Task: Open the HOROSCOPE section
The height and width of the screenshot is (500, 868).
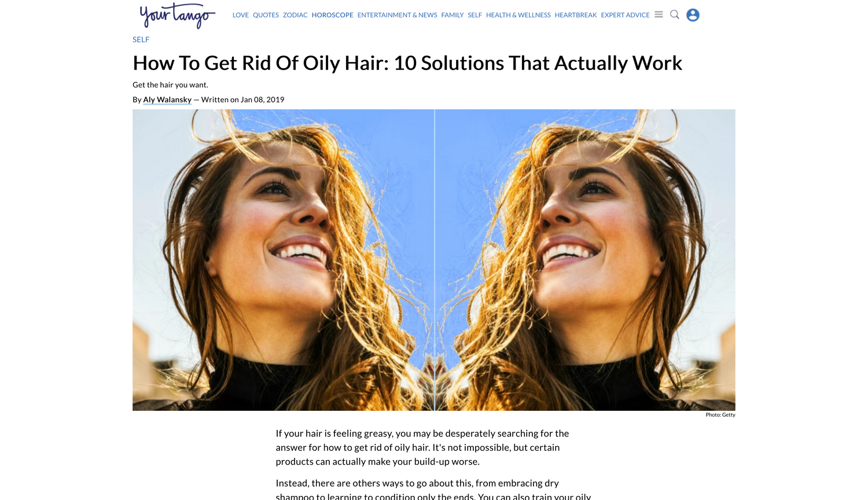Action: [x=332, y=15]
